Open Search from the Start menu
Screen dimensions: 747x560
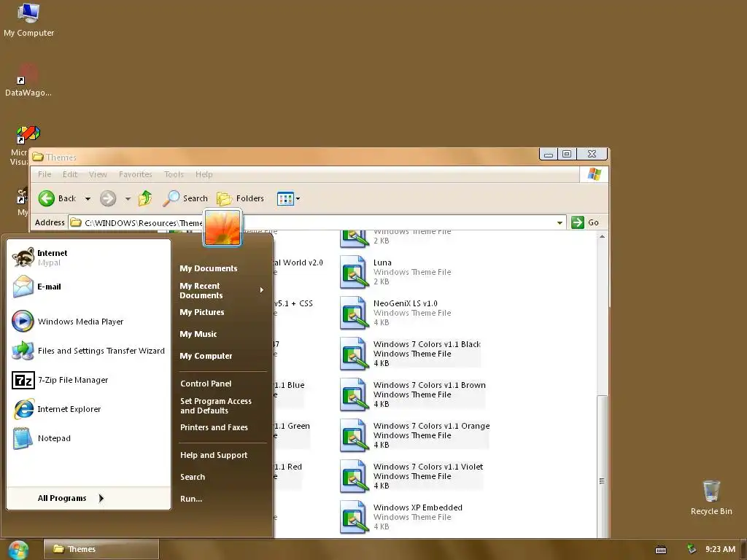coord(193,477)
